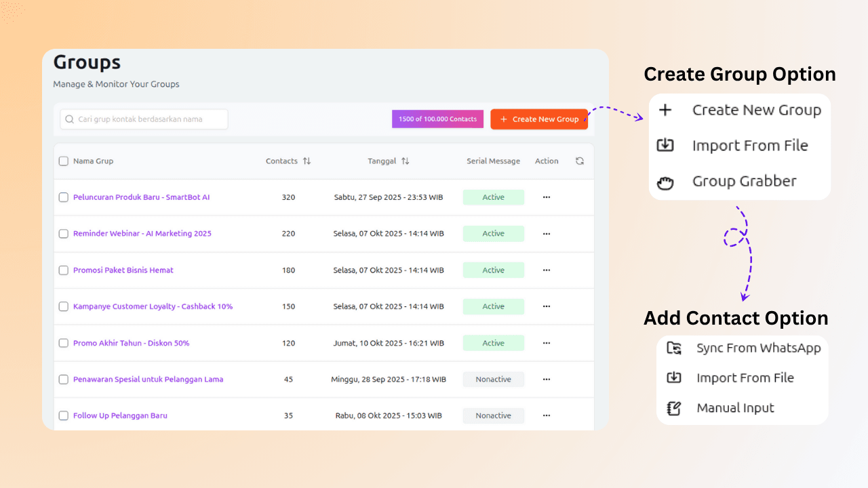The height and width of the screenshot is (488, 868).
Task: Click the Import From File icon under Add Contact
Action: pyautogui.click(x=673, y=378)
